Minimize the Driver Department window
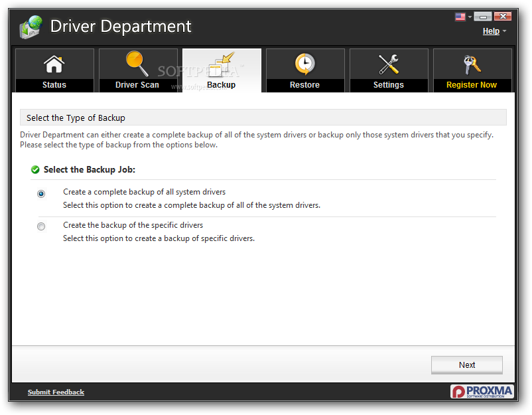 [x=483, y=17]
